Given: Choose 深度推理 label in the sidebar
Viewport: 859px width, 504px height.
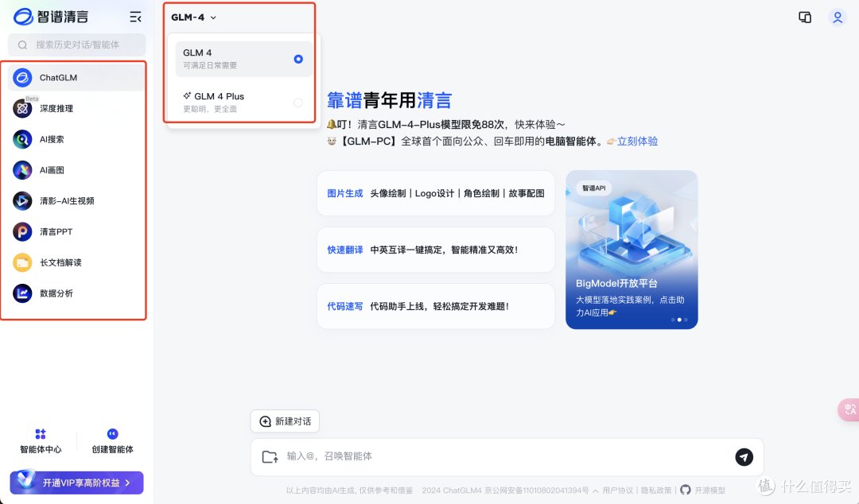Looking at the screenshot, I should [x=56, y=108].
